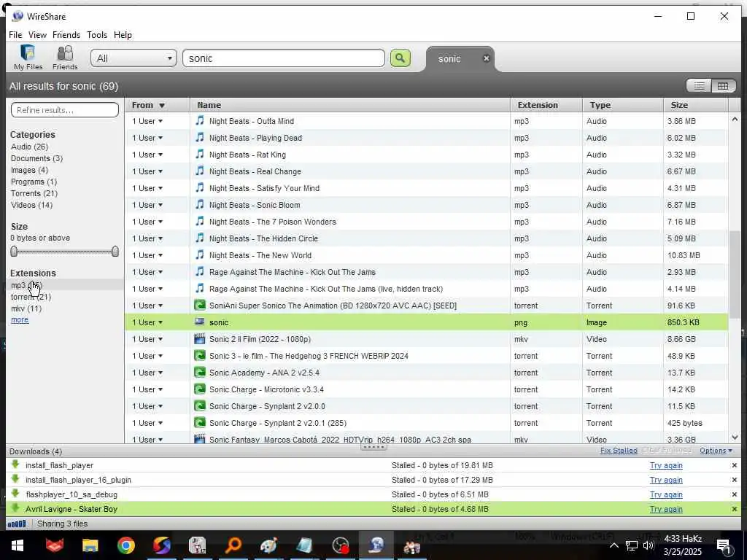Click the Fix Stalled link
This screenshot has width=747, height=560.
pos(619,451)
